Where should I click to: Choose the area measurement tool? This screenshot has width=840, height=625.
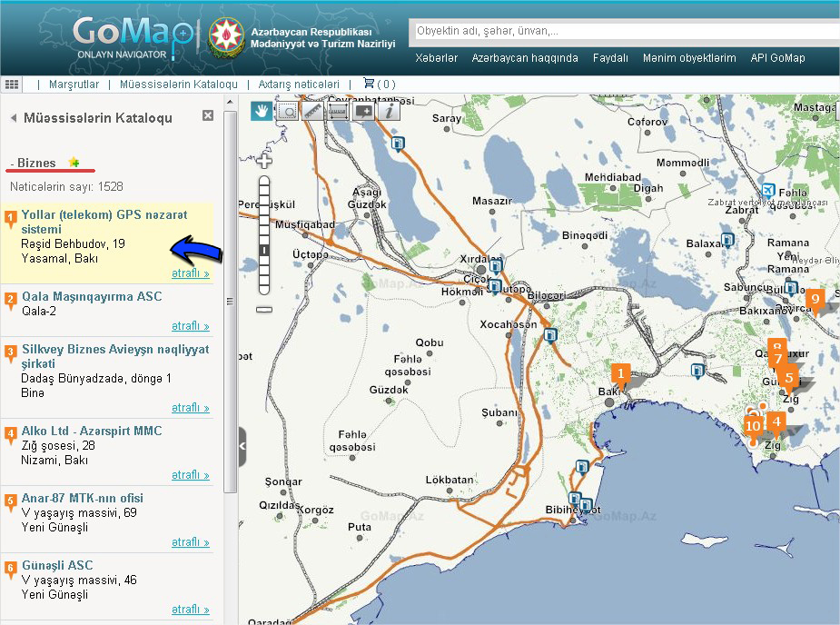click(338, 111)
